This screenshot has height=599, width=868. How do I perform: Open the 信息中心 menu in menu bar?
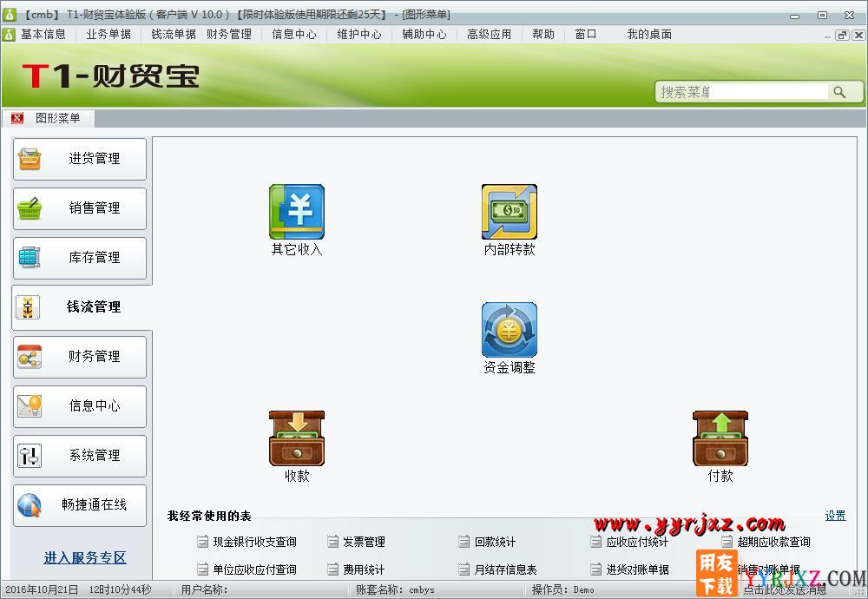294,35
